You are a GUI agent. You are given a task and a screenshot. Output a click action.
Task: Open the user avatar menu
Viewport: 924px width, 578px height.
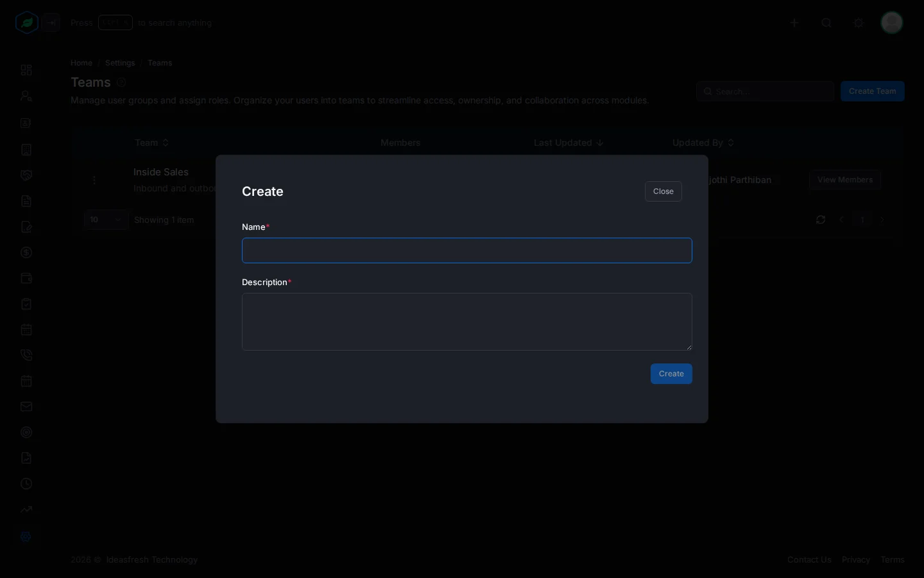click(x=892, y=22)
